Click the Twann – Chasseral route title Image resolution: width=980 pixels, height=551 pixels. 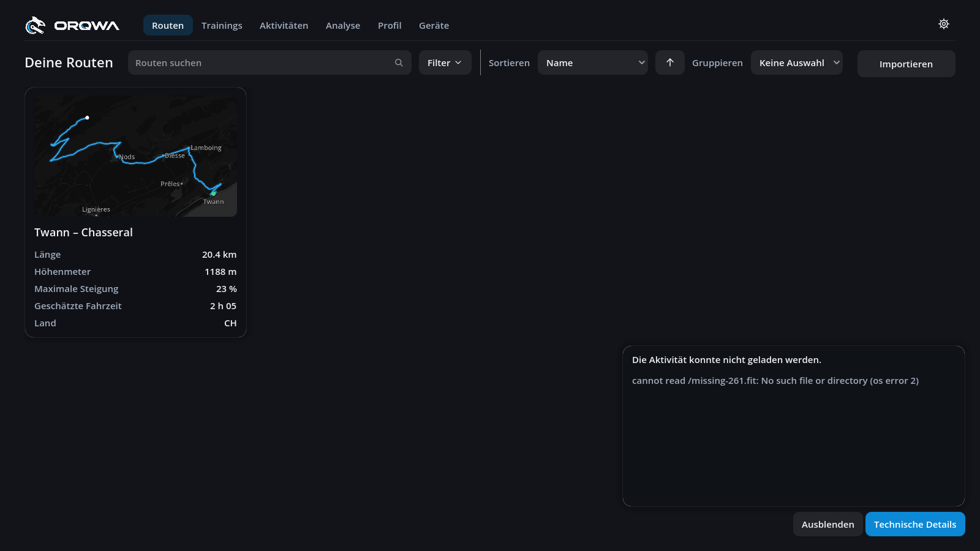point(83,232)
